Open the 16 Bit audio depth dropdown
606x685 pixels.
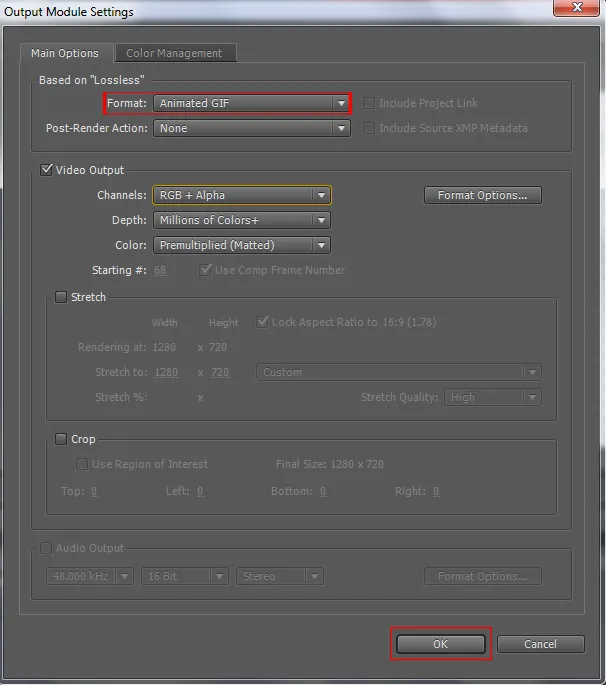[x=185, y=576]
